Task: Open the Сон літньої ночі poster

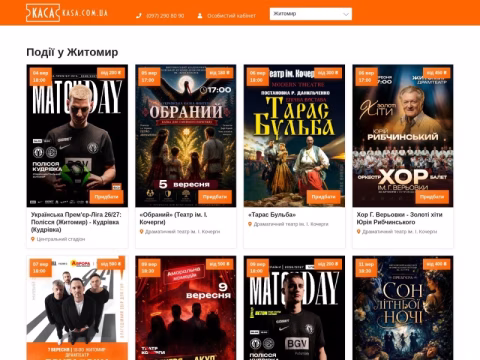Action: (x=403, y=308)
